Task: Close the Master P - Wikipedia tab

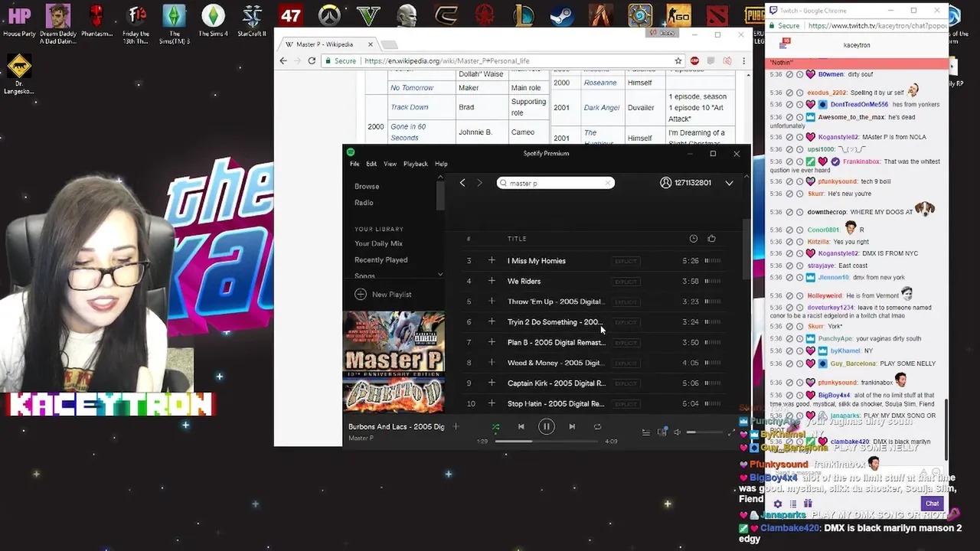Action: [x=370, y=44]
